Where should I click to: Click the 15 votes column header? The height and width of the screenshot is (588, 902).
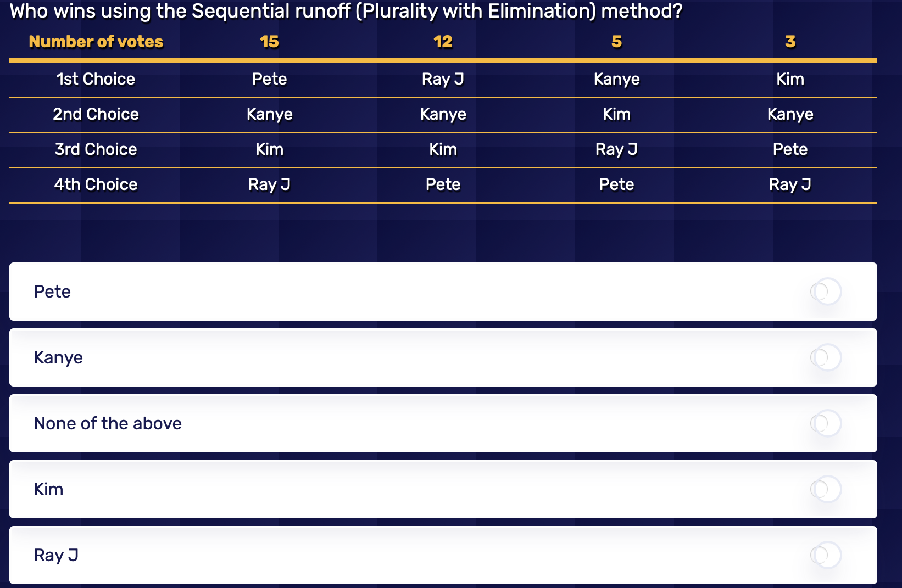(269, 41)
